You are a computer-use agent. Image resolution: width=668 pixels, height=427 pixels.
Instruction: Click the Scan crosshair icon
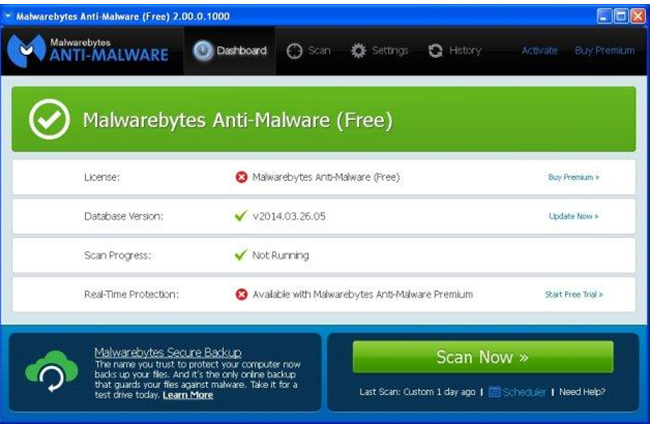[294, 51]
